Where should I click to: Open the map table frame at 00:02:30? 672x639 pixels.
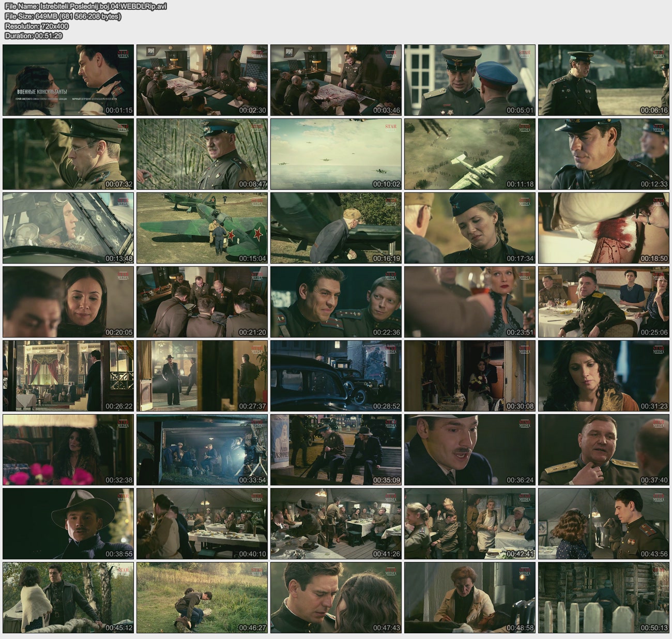point(202,80)
